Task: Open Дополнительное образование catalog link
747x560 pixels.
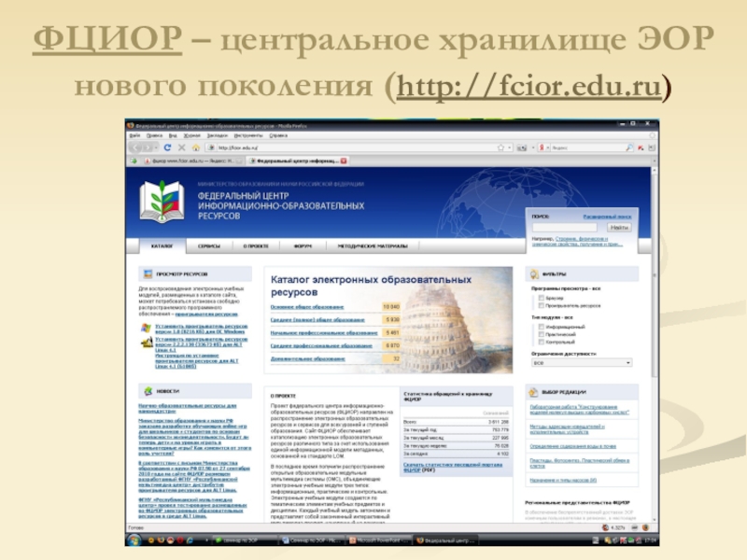Action: (308, 358)
